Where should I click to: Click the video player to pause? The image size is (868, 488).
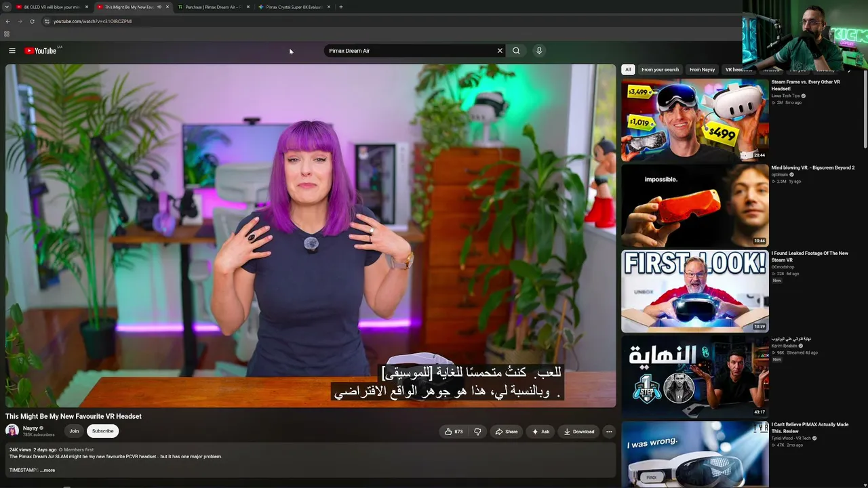[311, 236]
